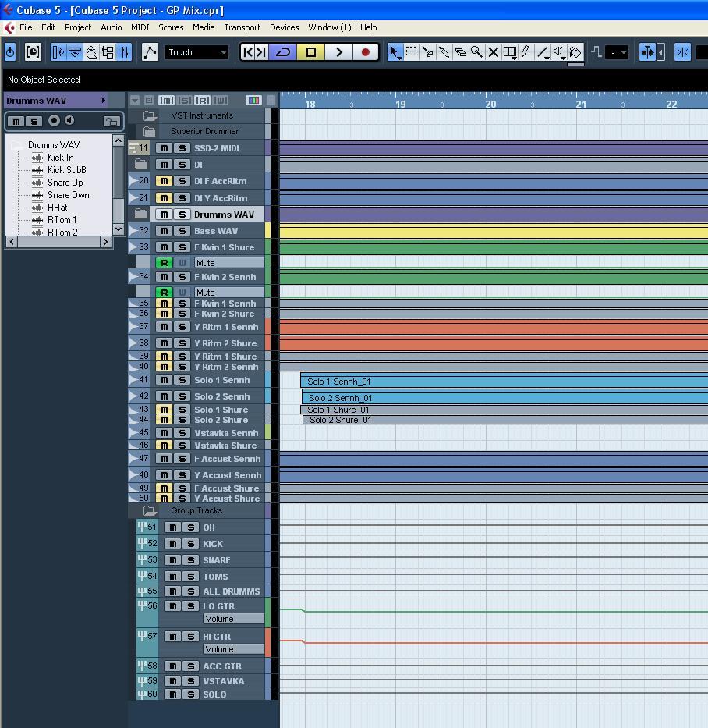Viewport: 708px width, 728px height.
Task: Open the File menu
Action: pyautogui.click(x=26, y=27)
